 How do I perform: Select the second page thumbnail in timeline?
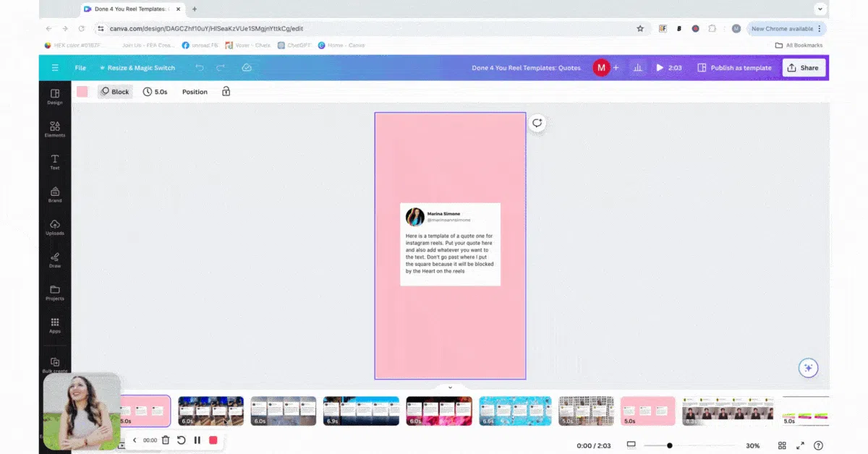point(210,411)
